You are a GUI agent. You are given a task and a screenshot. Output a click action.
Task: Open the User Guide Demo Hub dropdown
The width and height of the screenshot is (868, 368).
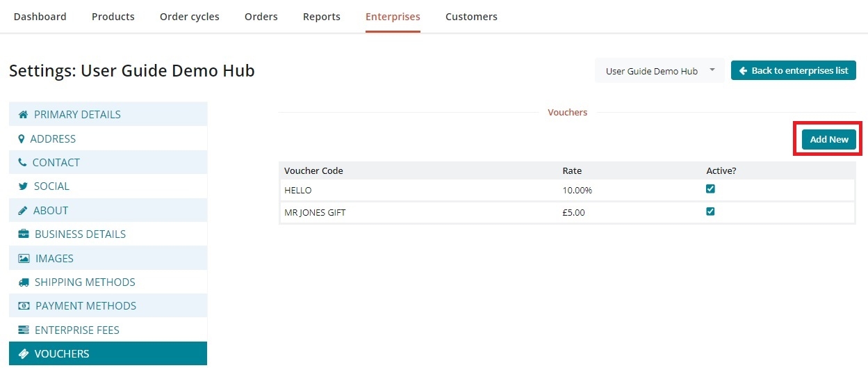click(659, 71)
